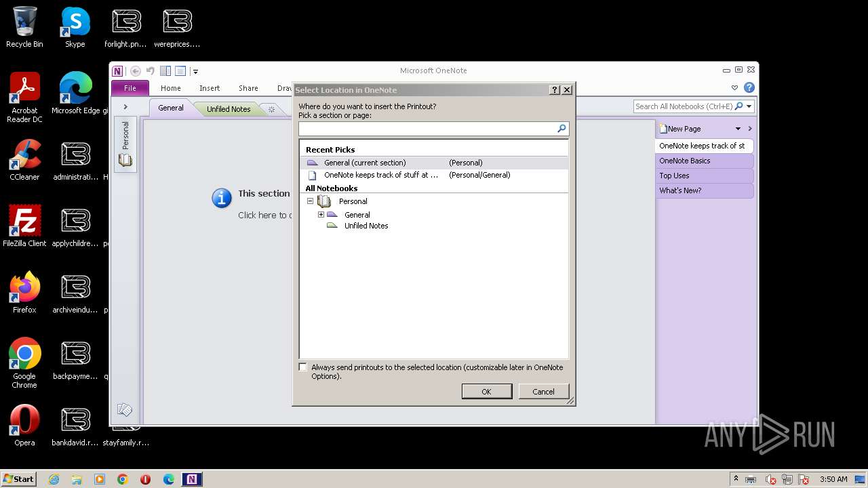868x488 pixels.
Task: Click the Chrome taskbar icon
Action: point(123,479)
